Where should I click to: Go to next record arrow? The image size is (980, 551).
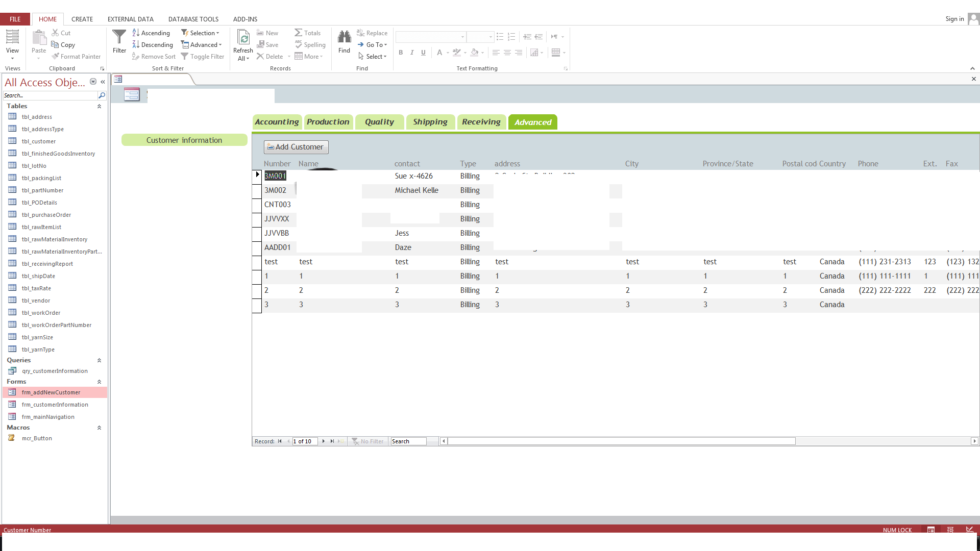point(323,441)
